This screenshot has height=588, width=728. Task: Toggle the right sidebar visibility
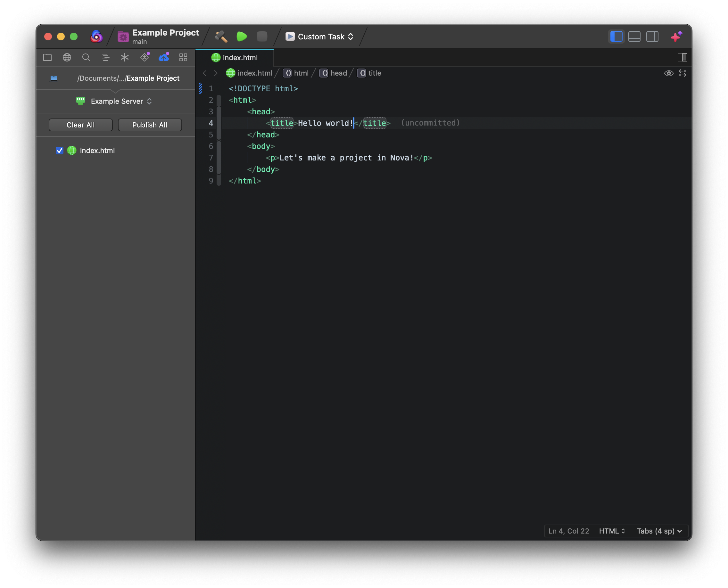point(652,37)
